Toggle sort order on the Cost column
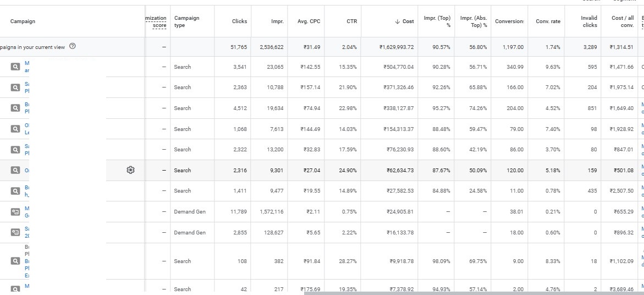Viewport: 644px width, 295px height. 405,21
